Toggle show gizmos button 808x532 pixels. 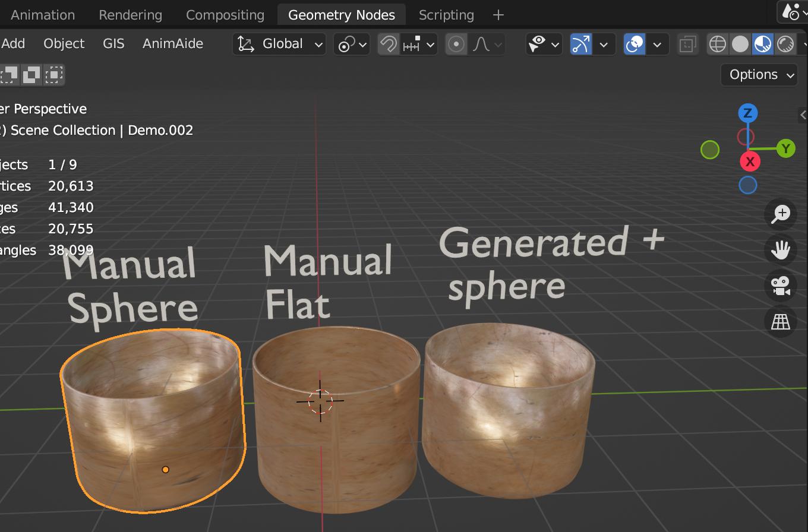[x=581, y=44]
